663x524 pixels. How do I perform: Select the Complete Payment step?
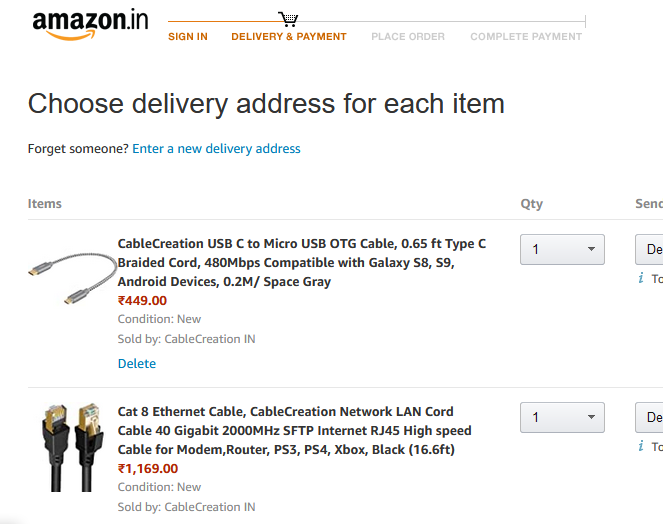point(526,37)
